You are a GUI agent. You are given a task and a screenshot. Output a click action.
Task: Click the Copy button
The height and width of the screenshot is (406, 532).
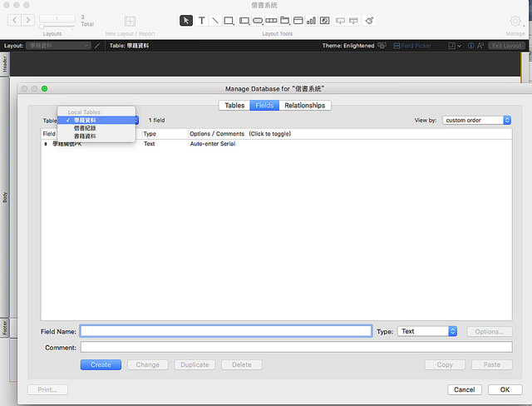point(445,365)
